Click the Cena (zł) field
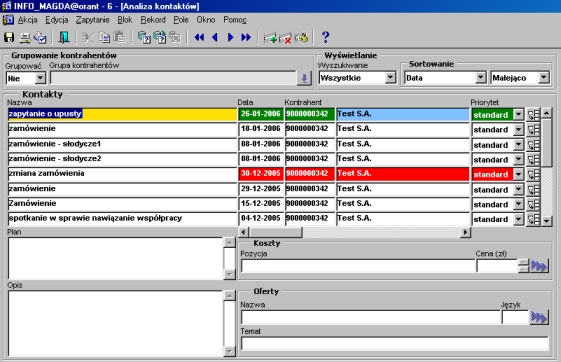The image size is (561, 362). click(497, 266)
